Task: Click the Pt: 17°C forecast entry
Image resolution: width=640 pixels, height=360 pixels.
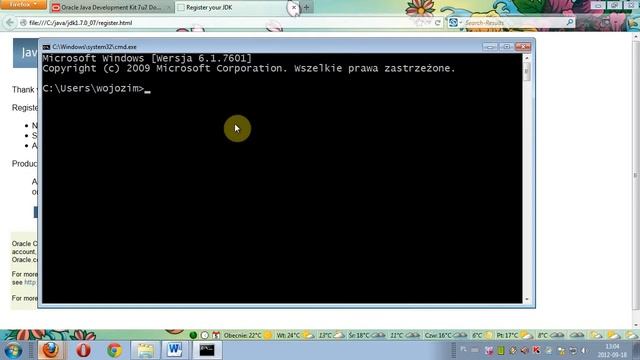Action: tap(514, 336)
